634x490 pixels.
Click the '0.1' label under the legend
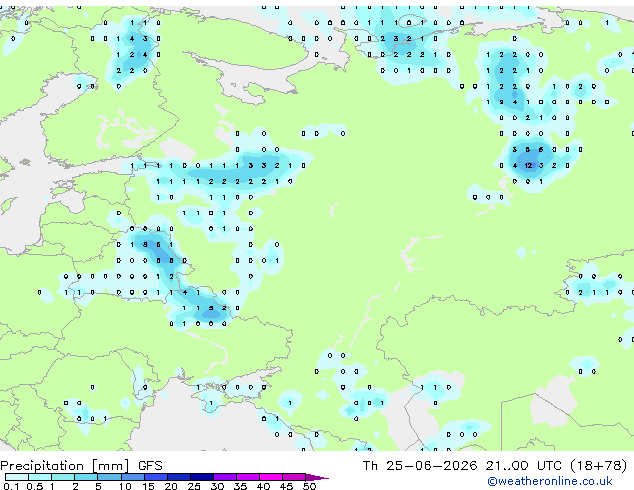(11, 486)
